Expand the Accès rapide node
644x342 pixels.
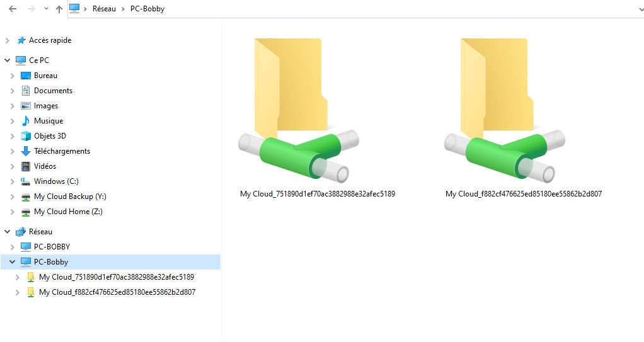click(7, 40)
